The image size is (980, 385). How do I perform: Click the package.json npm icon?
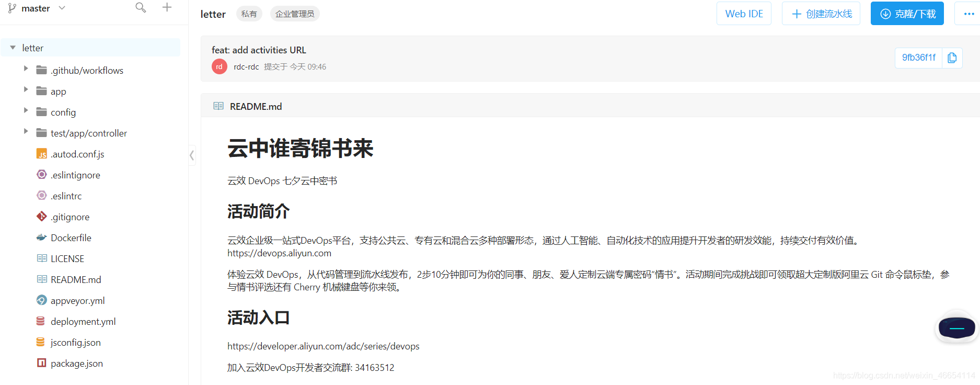[x=42, y=363]
